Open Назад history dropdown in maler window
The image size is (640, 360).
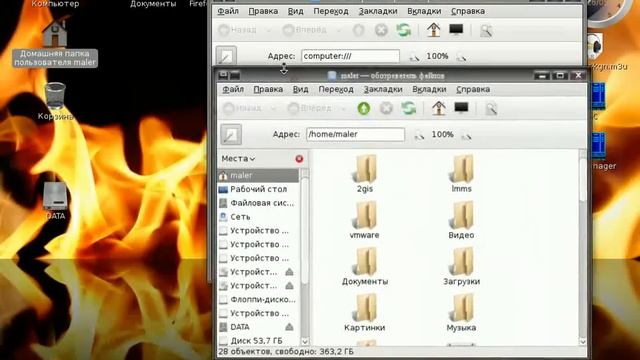pyautogui.click(x=273, y=109)
